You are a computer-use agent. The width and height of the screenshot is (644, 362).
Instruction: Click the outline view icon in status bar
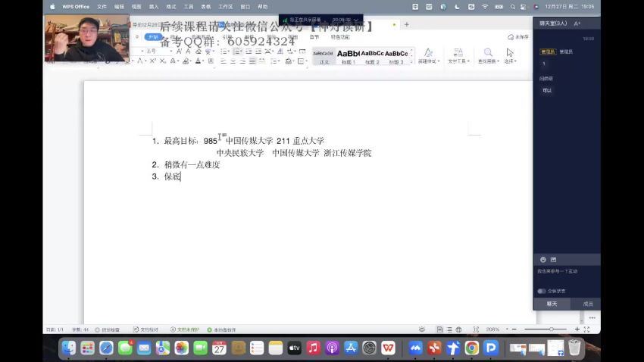tap(449, 329)
